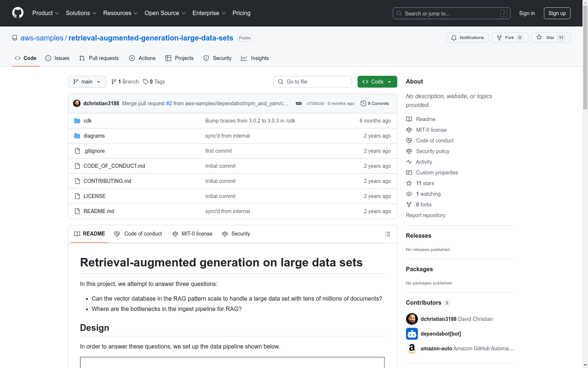Open the Issues tab
Image resolution: width=588 pixels, height=368 pixels.
pyautogui.click(x=57, y=58)
